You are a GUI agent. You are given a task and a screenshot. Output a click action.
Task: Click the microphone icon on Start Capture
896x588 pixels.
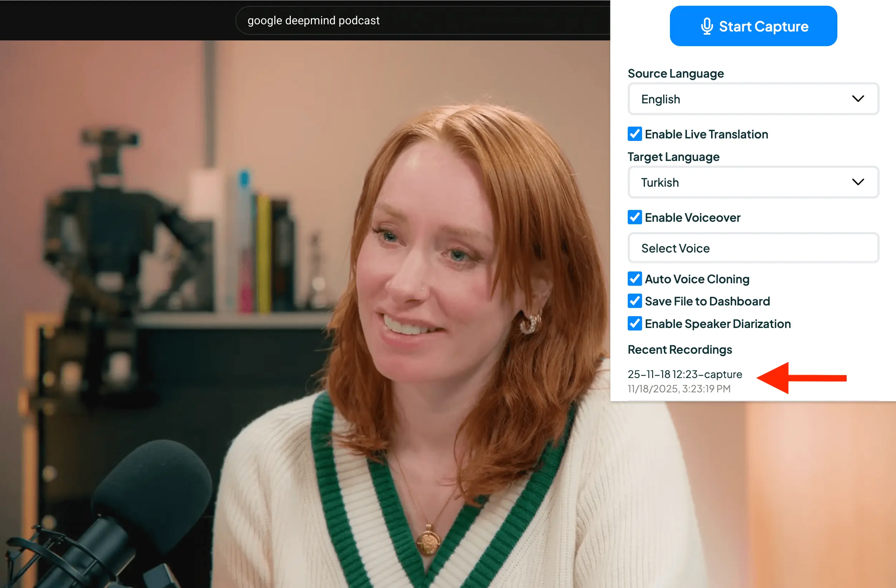tap(707, 26)
